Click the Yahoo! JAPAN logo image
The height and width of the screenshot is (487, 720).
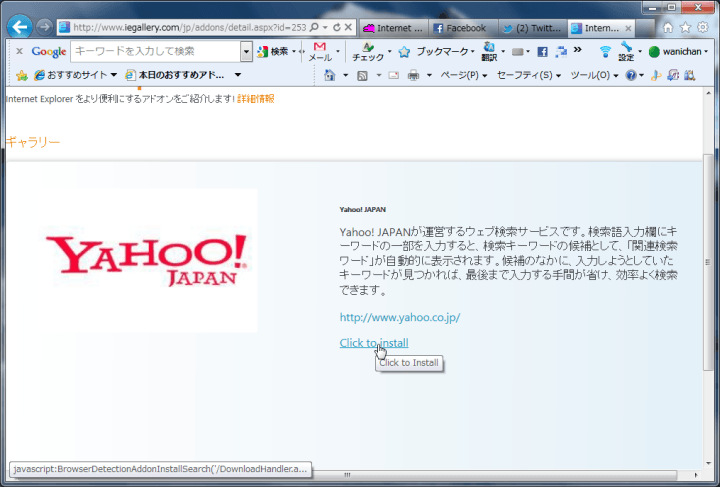point(146,260)
